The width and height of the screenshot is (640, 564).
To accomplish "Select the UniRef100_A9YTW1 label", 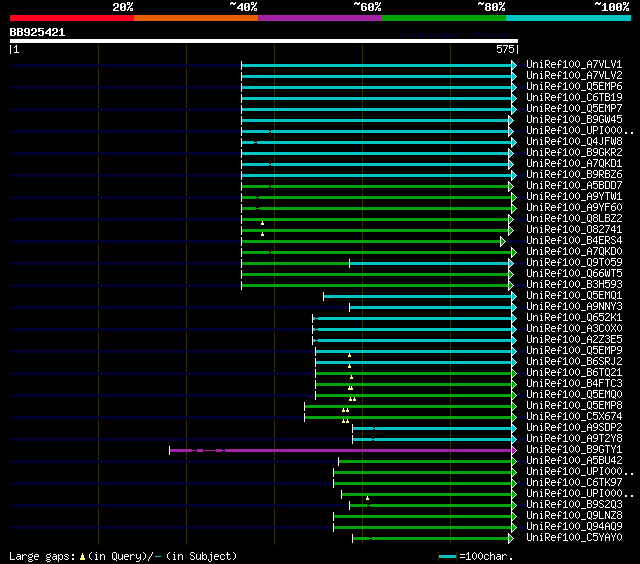I will click(574, 197).
